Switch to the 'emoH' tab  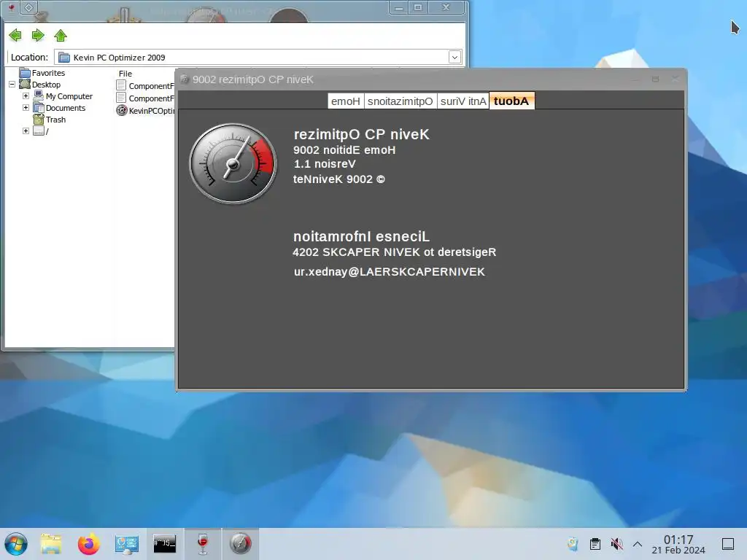pyautogui.click(x=346, y=101)
